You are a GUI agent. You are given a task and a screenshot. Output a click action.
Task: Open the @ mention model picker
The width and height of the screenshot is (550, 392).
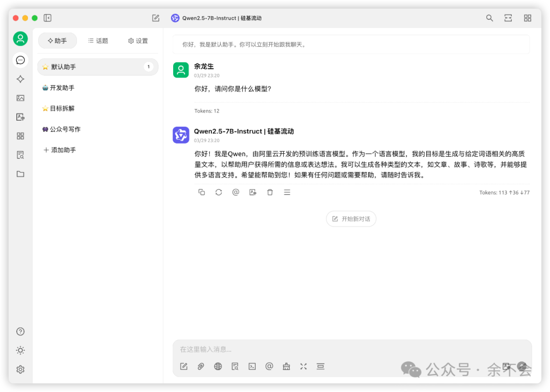(x=269, y=366)
